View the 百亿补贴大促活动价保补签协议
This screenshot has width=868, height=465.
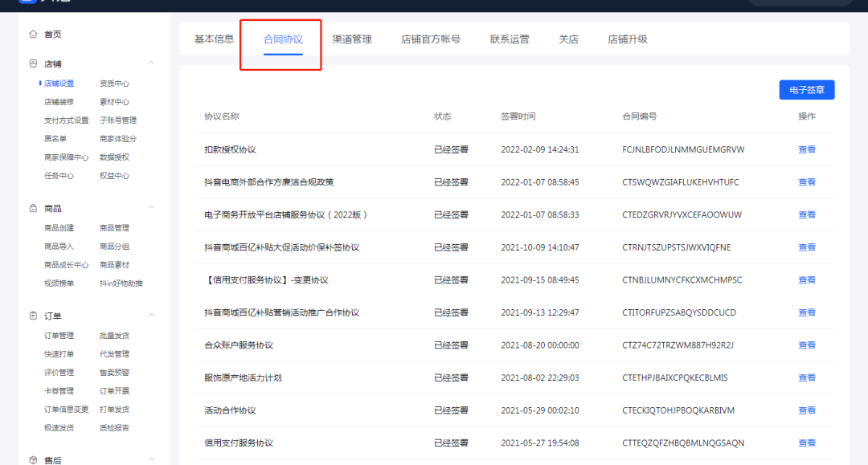click(807, 247)
